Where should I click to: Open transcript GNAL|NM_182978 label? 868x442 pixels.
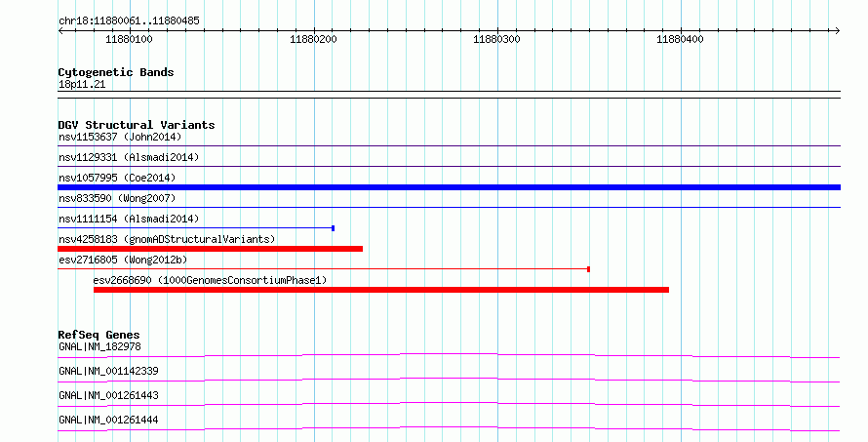[x=99, y=346]
